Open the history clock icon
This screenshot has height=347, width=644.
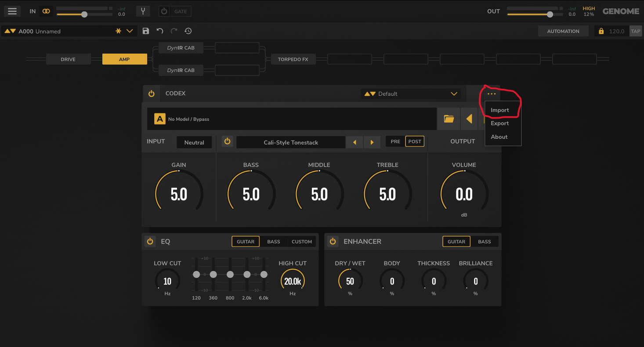(x=188, y=31)
